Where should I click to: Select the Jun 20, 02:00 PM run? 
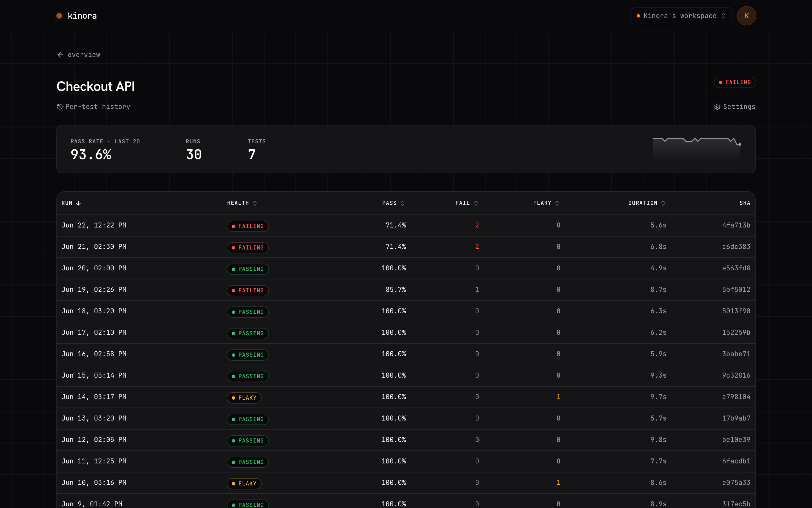[406, 268]
